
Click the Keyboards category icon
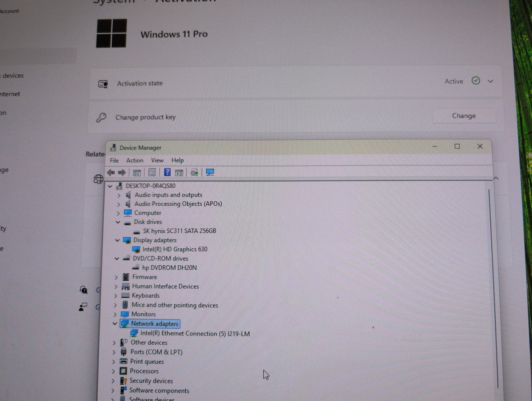[125, 296]
